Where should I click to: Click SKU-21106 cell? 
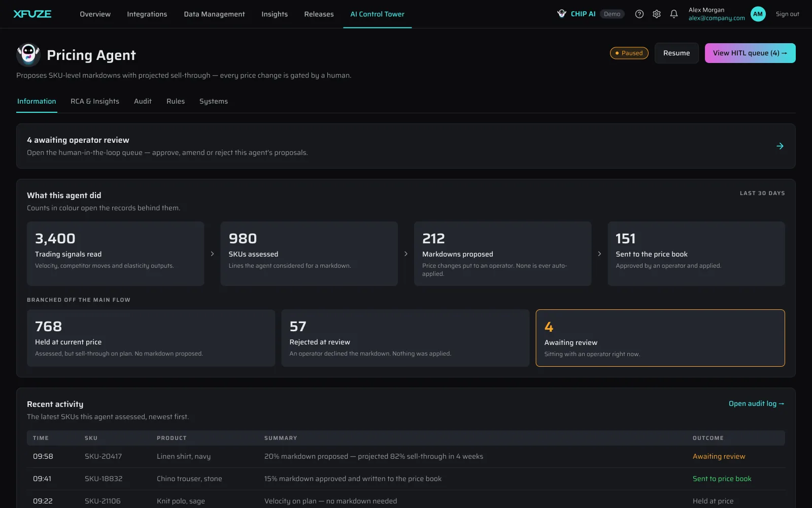coord(103,501)
